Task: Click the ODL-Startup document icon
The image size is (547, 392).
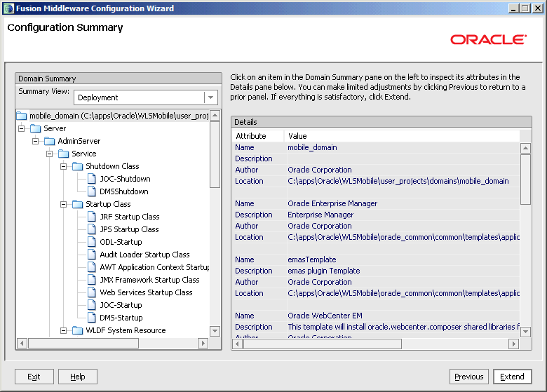Action: [92, 242]
